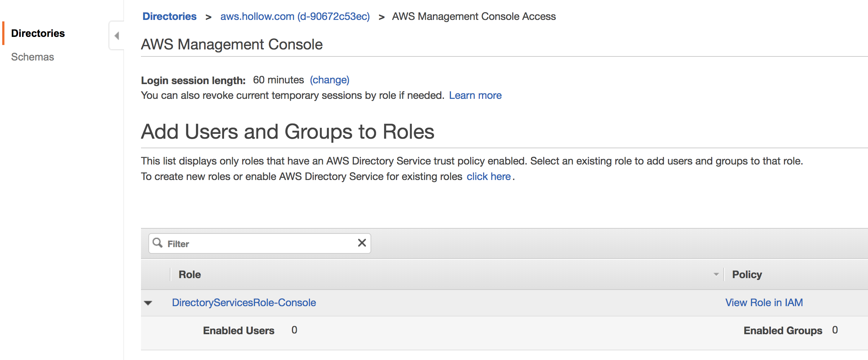Select Directories in the sidebar
Image resolution: width=868 pixels, height=360 pixels.
[x=38, y=33]
